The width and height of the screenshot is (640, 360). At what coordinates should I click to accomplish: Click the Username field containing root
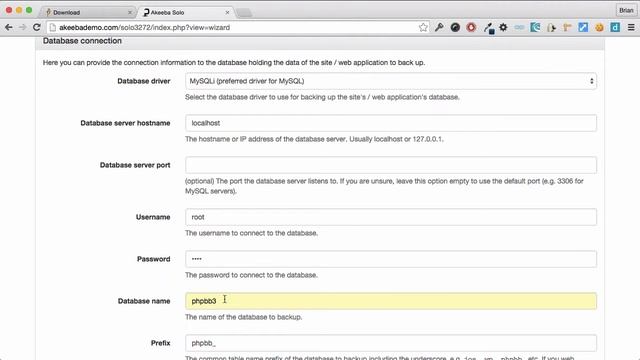pyautogui.click(x=391, y=217)
